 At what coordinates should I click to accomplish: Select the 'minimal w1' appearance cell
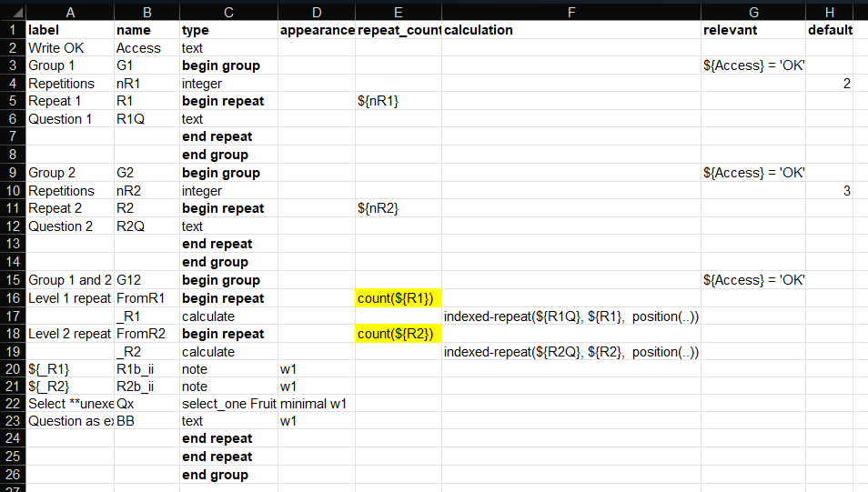pos(317,404)
